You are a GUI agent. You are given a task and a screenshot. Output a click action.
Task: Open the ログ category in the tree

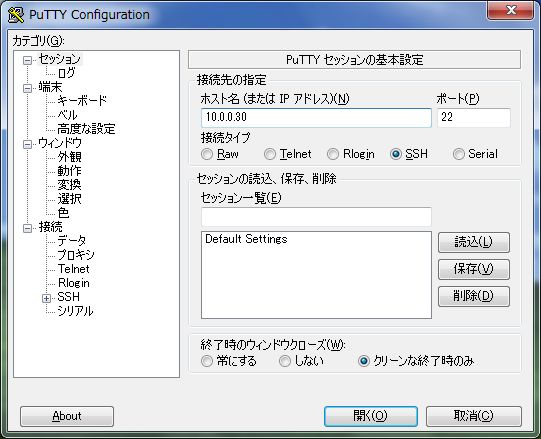click(x=66, y=73)
